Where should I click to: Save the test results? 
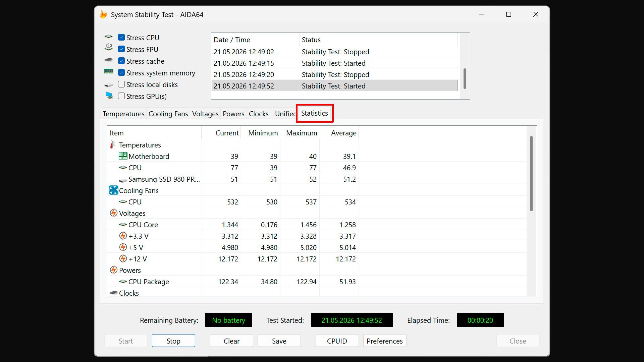[x=279, y=341]
